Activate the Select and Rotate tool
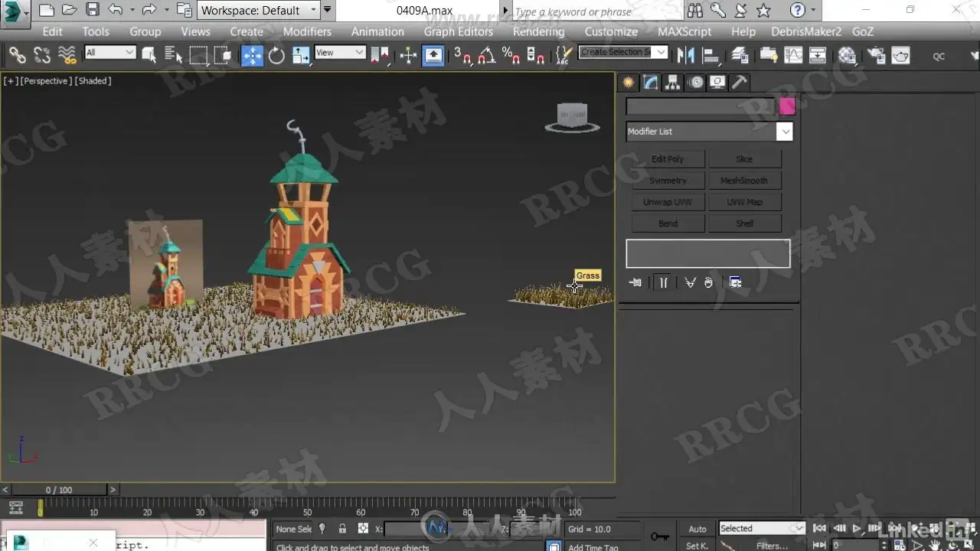Viewport: 980px width, 551px height. pos(276,55)
